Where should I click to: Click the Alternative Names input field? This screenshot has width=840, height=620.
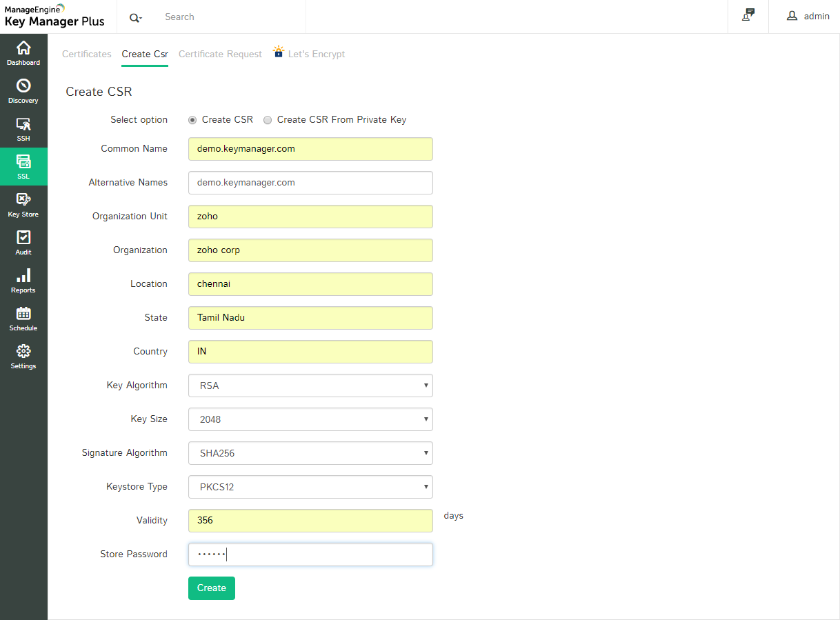point(310,183)
